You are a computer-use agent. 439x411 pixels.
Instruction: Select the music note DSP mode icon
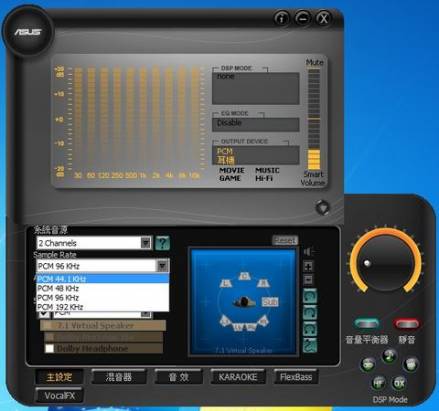point(389,356)
